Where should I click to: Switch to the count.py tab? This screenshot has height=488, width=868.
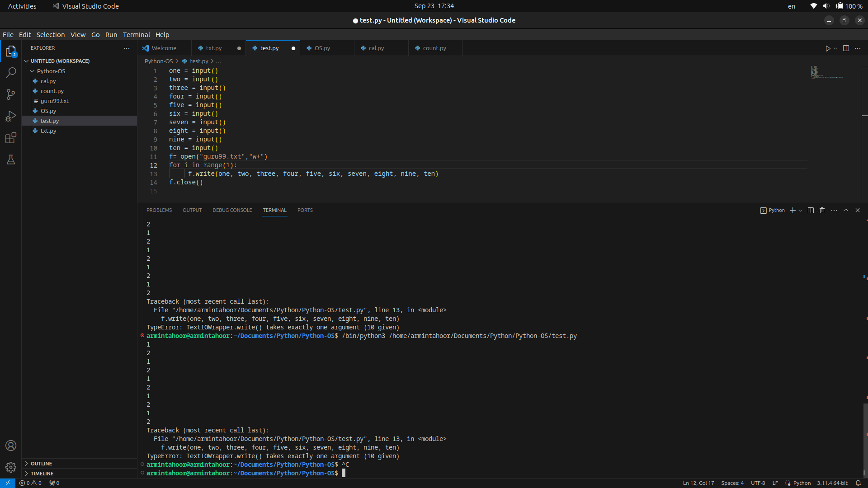(434, 48)
